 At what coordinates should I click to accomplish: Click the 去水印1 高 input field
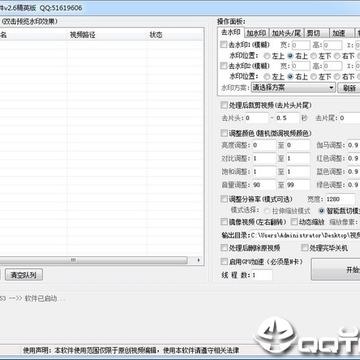pyautogui.click(x=332, y=45)
